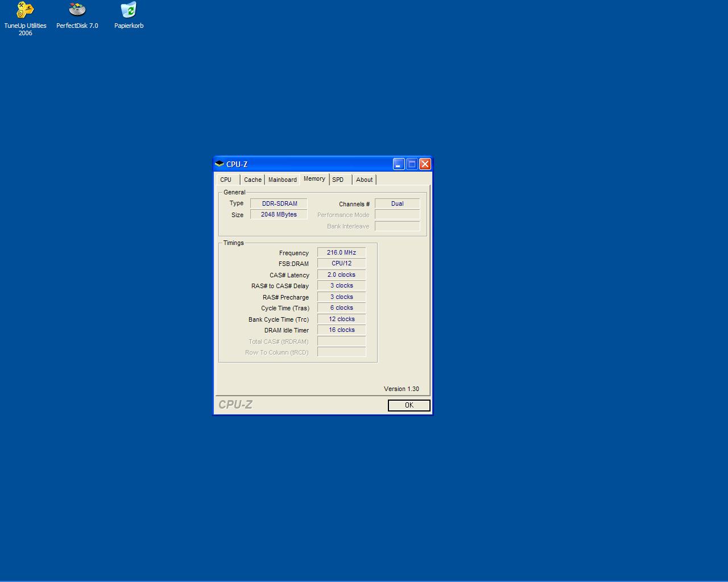
Task: Click the CPU-Z window title text
Action: tap(237, 164)
